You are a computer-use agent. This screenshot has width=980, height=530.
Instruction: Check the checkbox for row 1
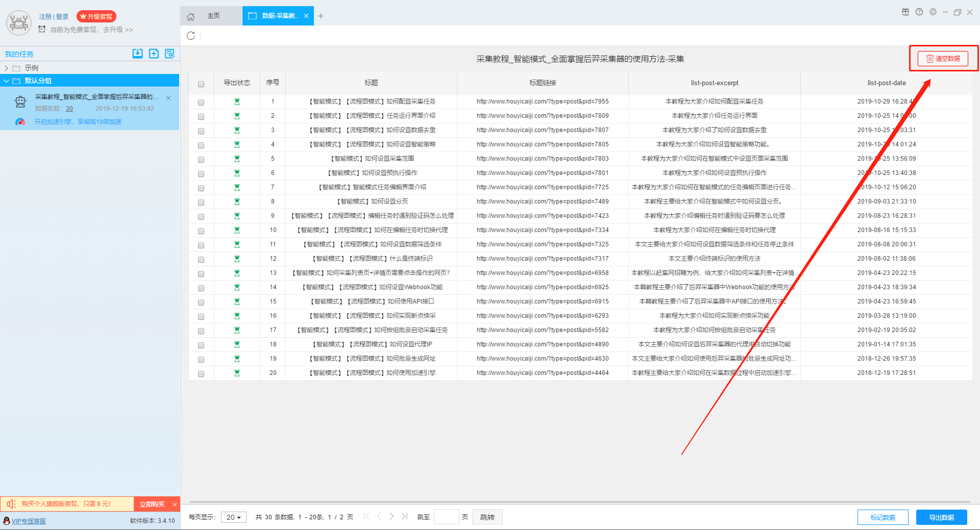pyautogui.click(x=201, y=103)
